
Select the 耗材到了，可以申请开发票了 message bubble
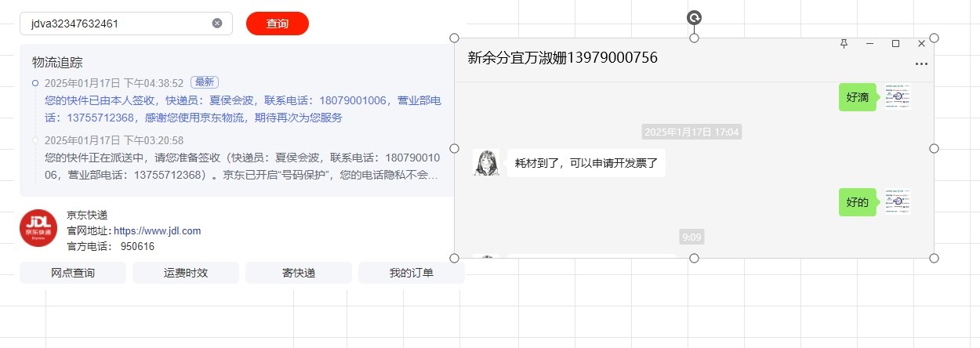click(586, 163)
